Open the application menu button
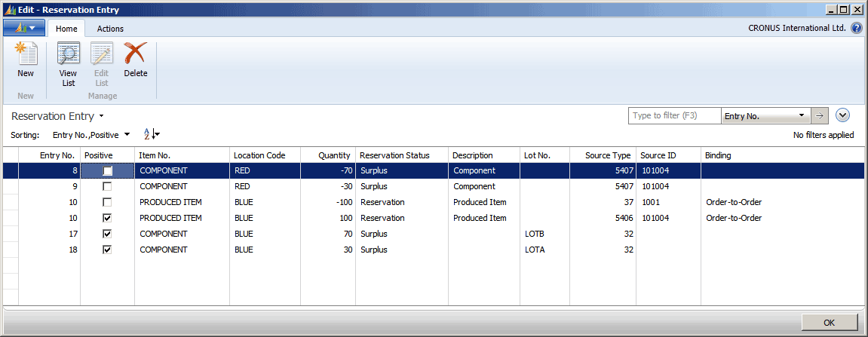Screen dimensions: 868x337 24,29
